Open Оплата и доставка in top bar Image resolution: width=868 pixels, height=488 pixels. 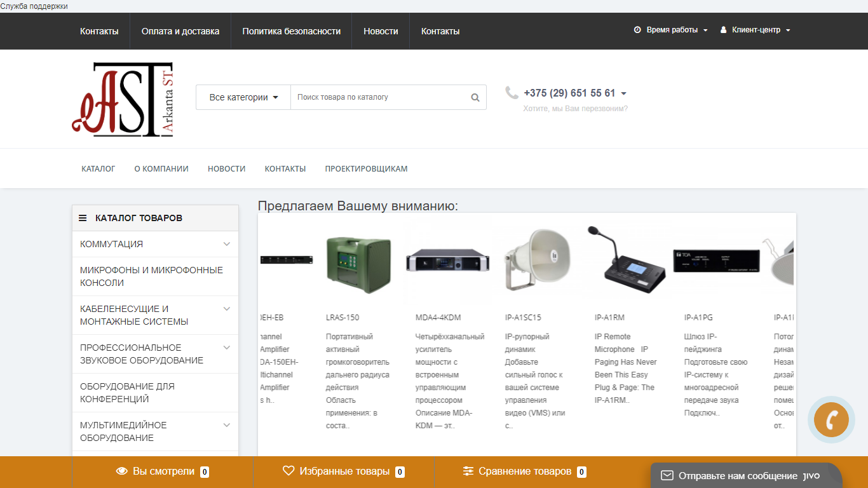coord(180,31)
